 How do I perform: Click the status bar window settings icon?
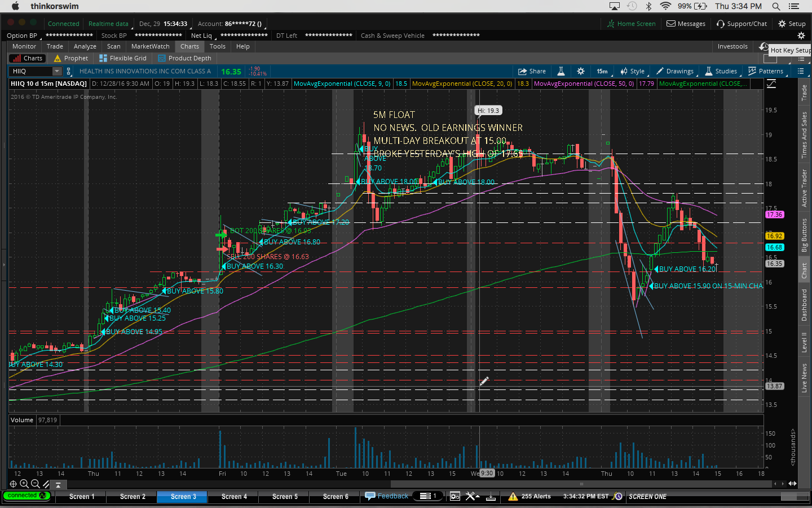454,496
